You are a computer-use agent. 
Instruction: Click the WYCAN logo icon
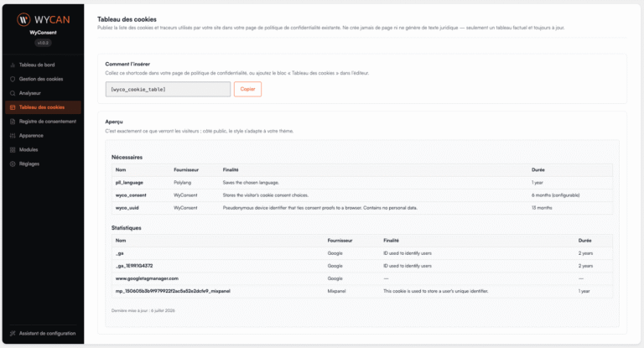coord(23,19)
